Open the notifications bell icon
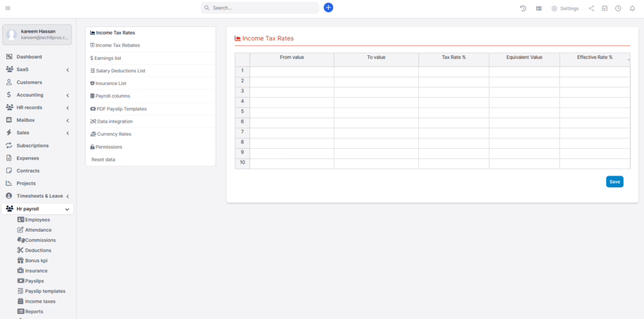This screenshot has width=644, height=319. 632,8
